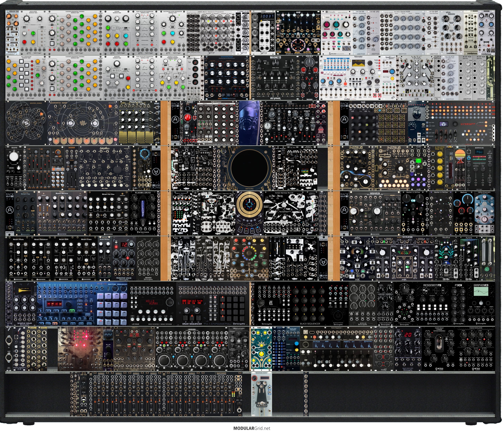Viewport: 504px width, 432px height.
Task: Select the Five12 Vector Sequencer module
Action: 337,349
